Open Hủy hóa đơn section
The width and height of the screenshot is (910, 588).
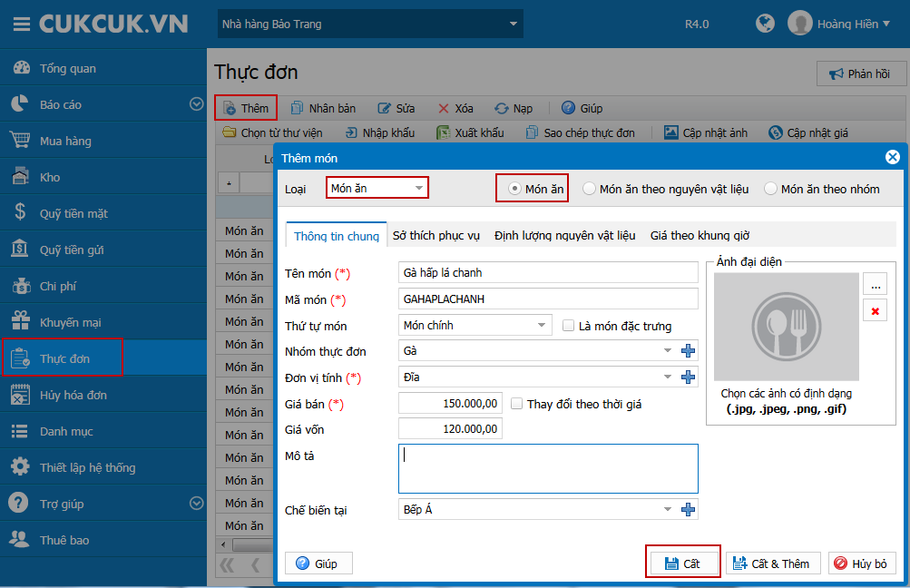103,395
